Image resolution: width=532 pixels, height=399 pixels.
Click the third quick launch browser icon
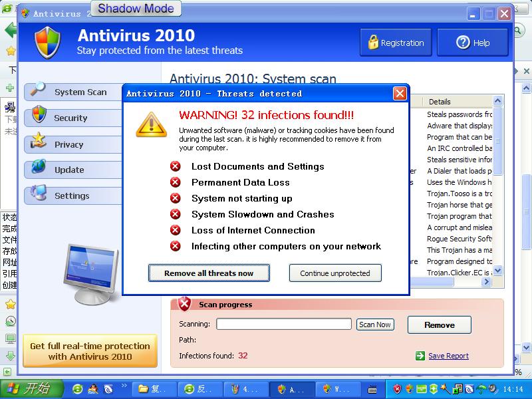point(108,389)
